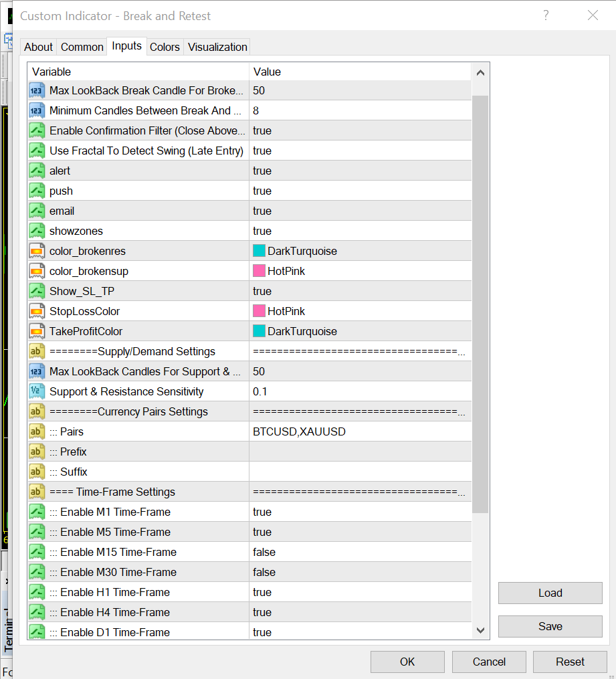Image resolution: width=616 pixels, height=679 pixels.
Task: Click color-type icon beside TakeProfitColor
Action: (37, 331)
